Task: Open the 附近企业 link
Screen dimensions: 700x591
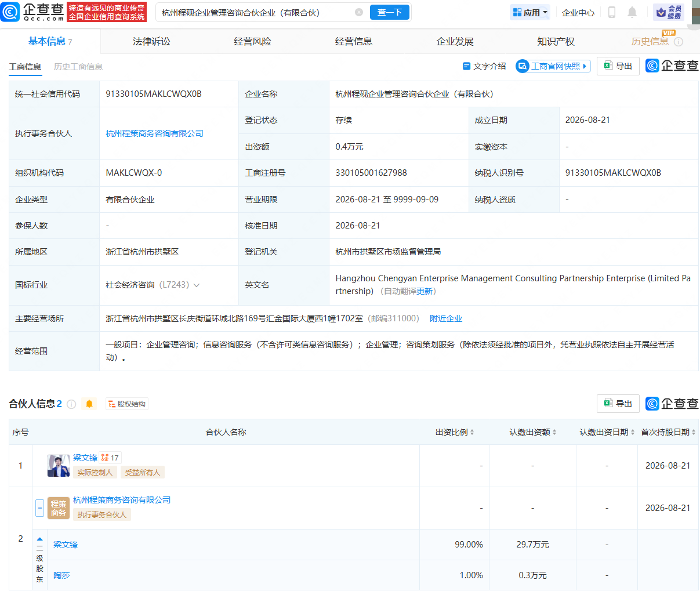Action: click(x=446, y=318)
